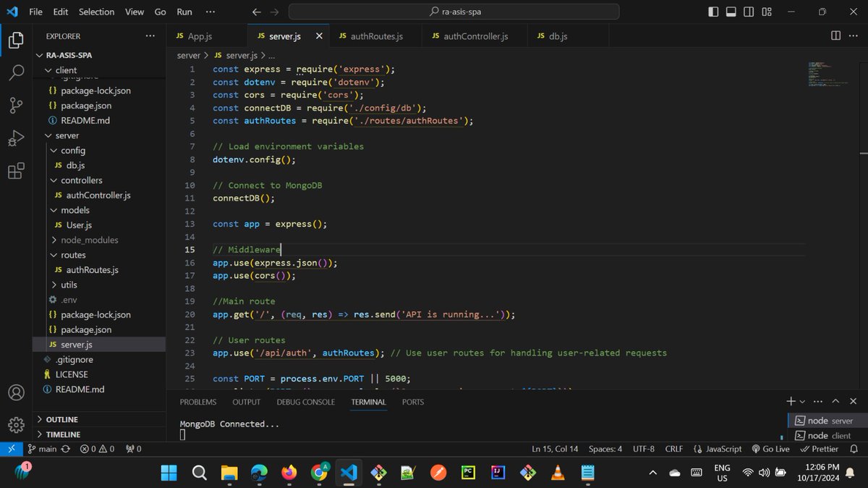Screen dimensions: 868x488
Task: Go forward with the navigation arrow
Action: 276,12
